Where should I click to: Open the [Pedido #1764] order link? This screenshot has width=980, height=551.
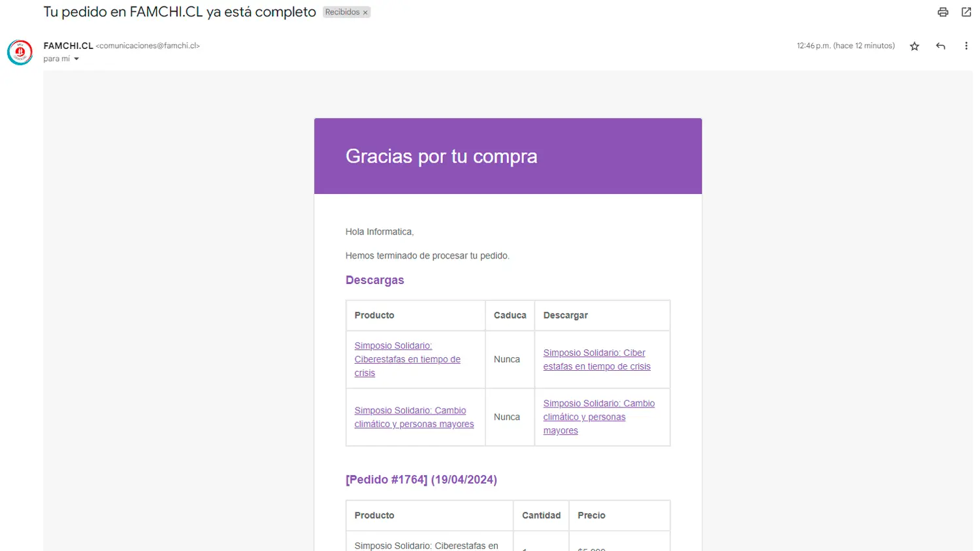tap(421, 479)
